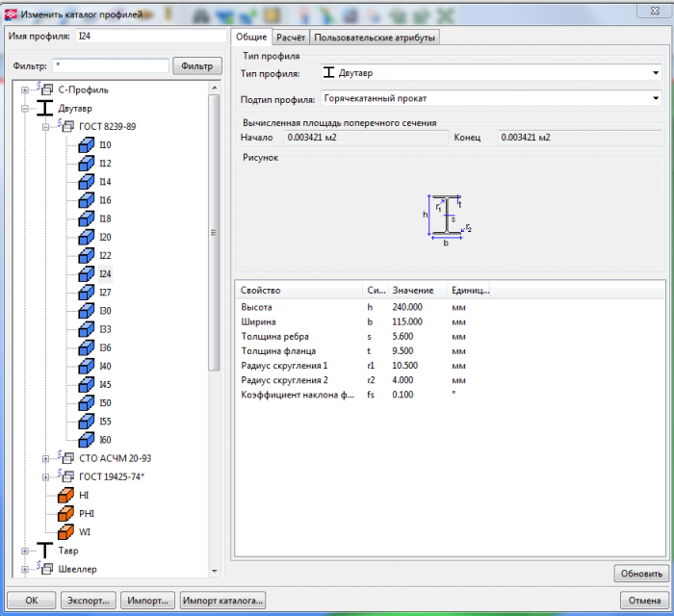
Task: Click the blue I24 profile icon
Action: click(85, 273)
